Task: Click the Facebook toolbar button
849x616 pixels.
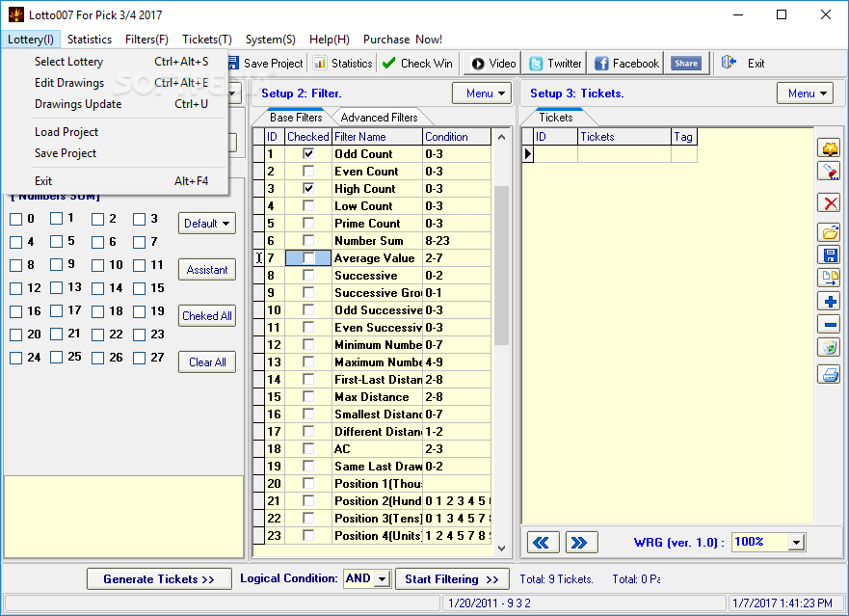Action: coord(626,64)
